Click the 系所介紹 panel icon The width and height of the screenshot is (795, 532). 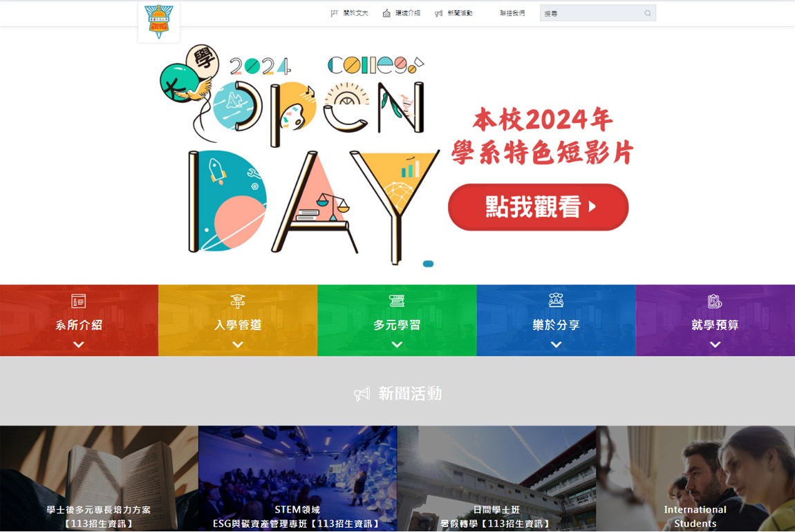[x=79, y=301]
